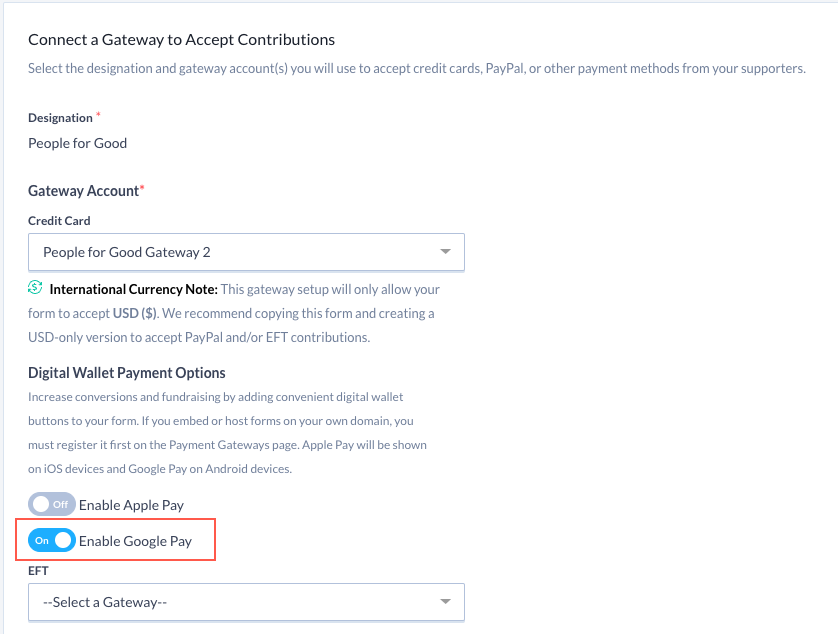Click the currency exchange icon beside International Currency Note
The image size is (838, 634).
(35, 287)
